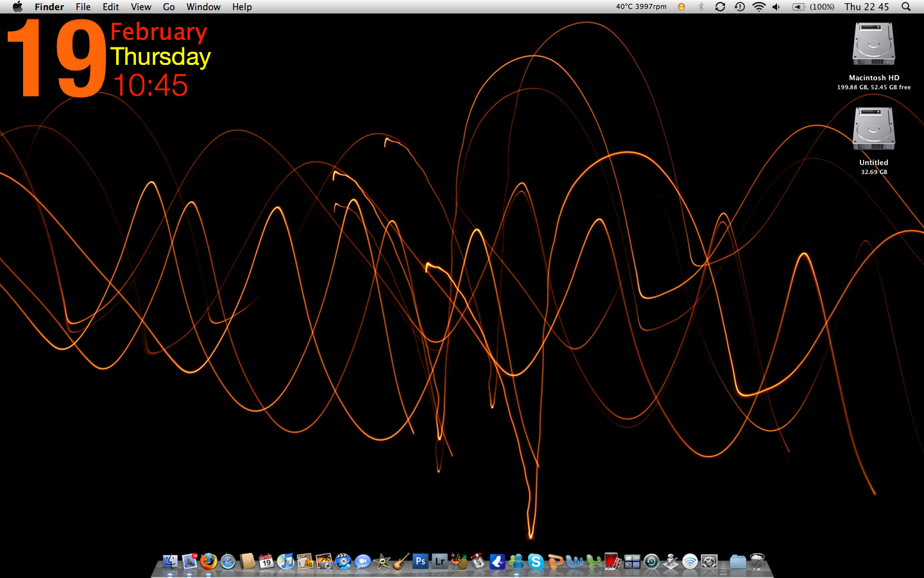The height and width of the screenshot is (578, 924).
Task: Open the Bluetooth status menu
Action: coord(701,6)
